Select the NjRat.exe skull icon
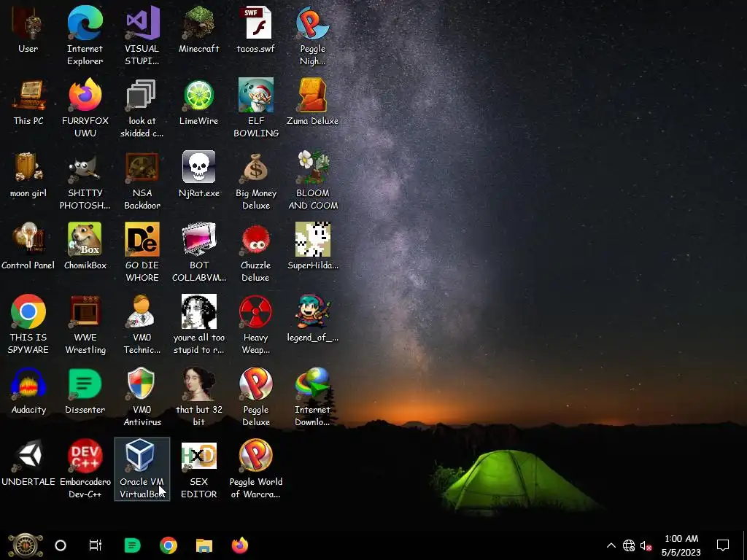Image resolution: width=747 pixels, height=560 pixels. click(x=198, y=175)
